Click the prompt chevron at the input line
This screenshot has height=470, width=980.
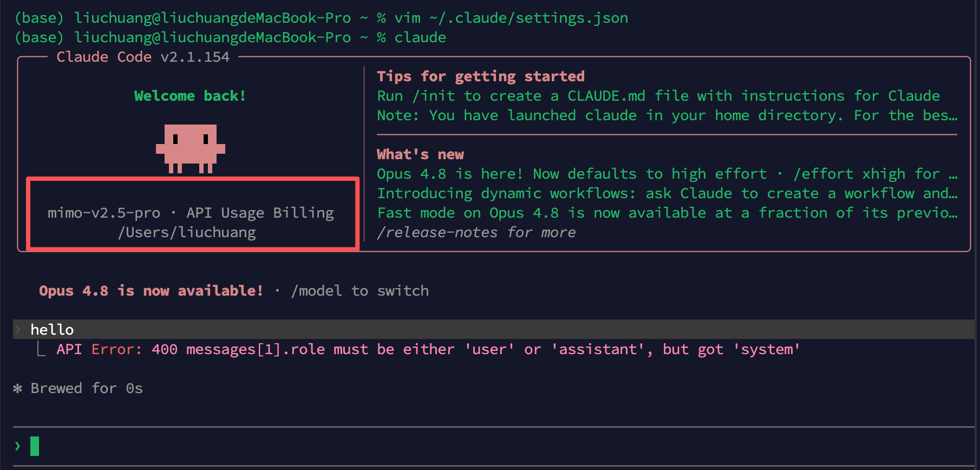[x=18, y=446]
